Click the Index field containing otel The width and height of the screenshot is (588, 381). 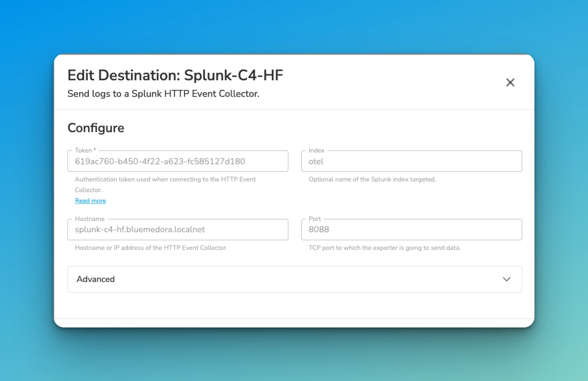coord(411,161)
